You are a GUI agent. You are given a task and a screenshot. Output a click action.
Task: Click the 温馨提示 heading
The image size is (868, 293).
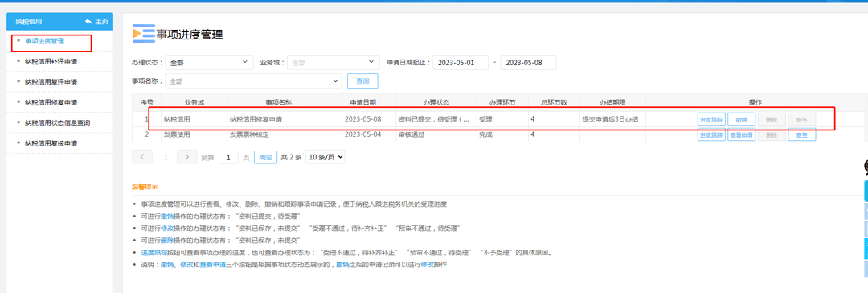click(145, 187)
